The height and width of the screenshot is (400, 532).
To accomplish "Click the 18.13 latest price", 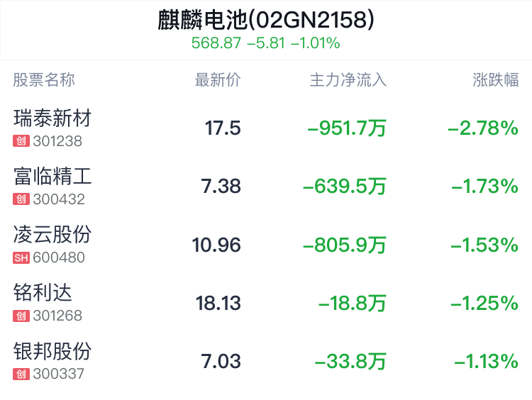I will pos(218,303).
